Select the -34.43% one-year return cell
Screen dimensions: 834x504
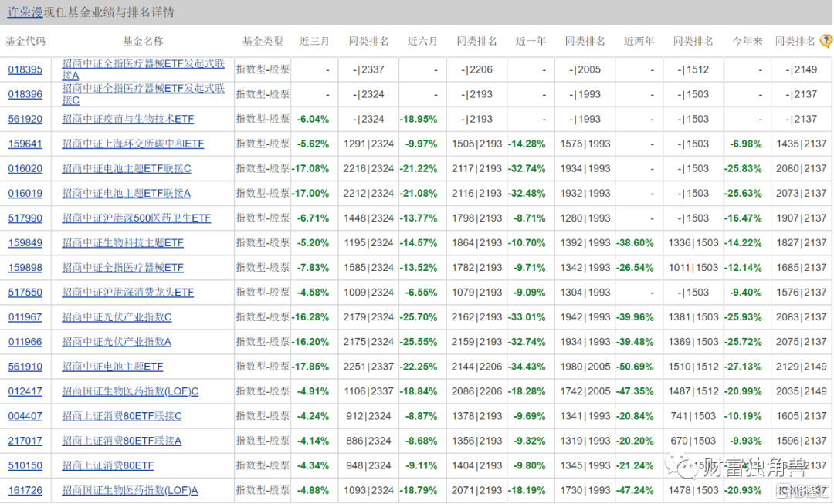pos(527,367)
